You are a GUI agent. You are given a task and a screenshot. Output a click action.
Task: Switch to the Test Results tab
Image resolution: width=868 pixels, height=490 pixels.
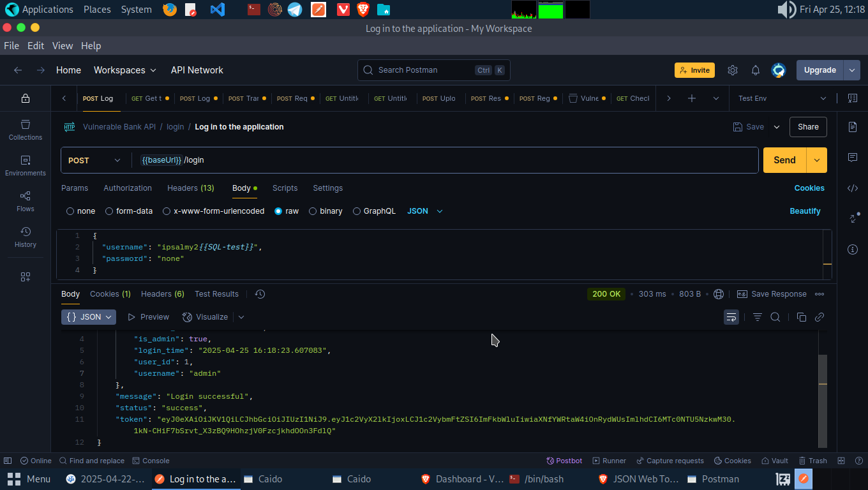point(216,294)
